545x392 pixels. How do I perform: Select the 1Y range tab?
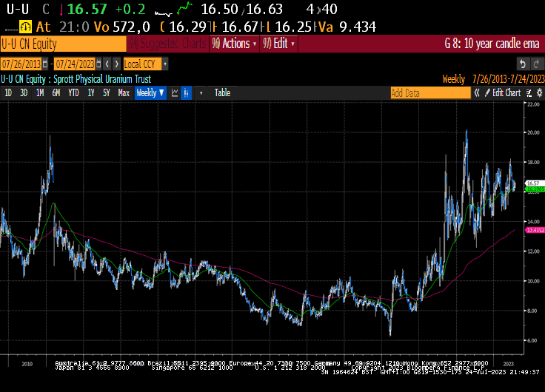[91, 92]
